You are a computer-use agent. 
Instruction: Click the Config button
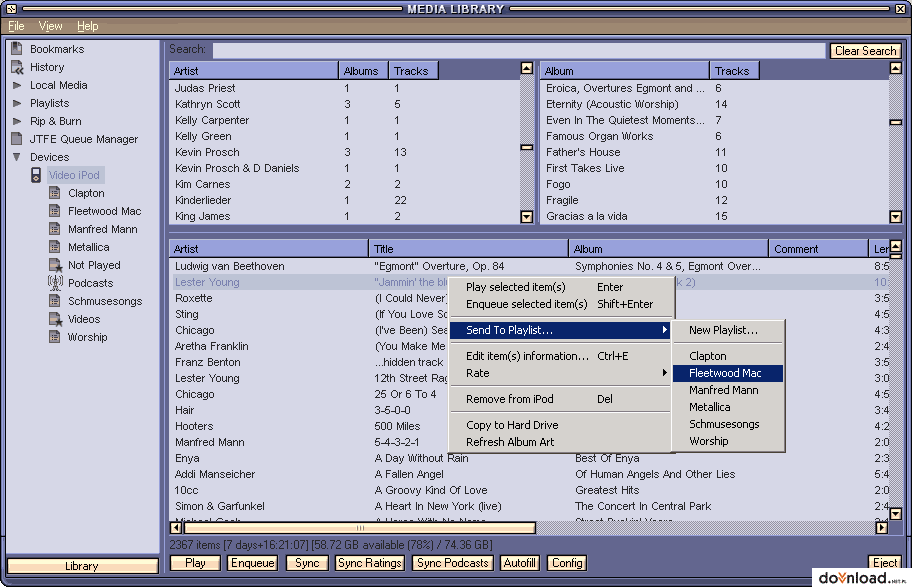coord(567,563)
